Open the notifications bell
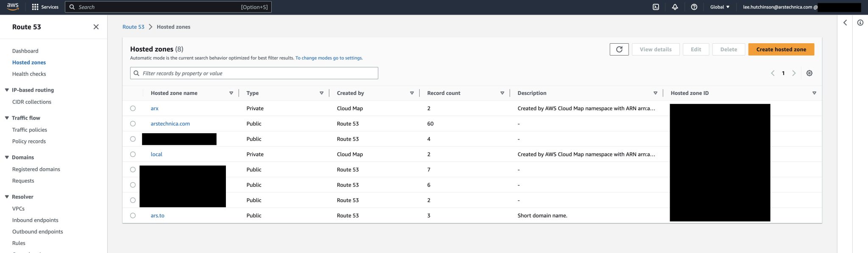The height and width of the screenshot is (253, 868). (675, 7)
